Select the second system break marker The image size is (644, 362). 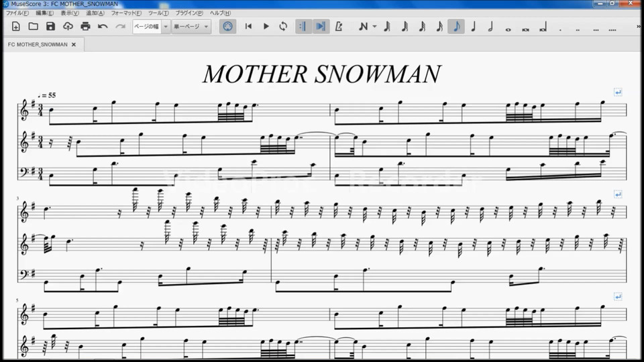(618, 194)
